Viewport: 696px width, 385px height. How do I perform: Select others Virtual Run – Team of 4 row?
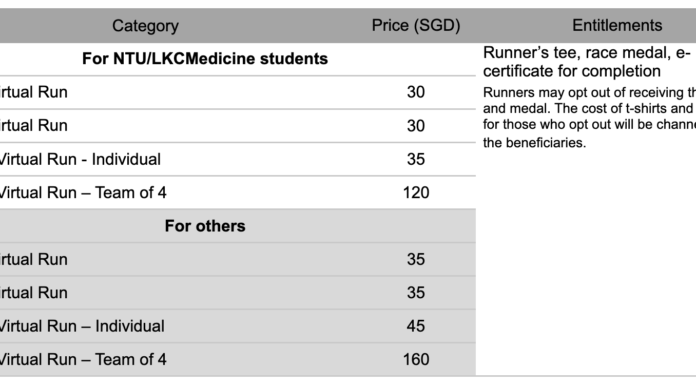(238, 359)
